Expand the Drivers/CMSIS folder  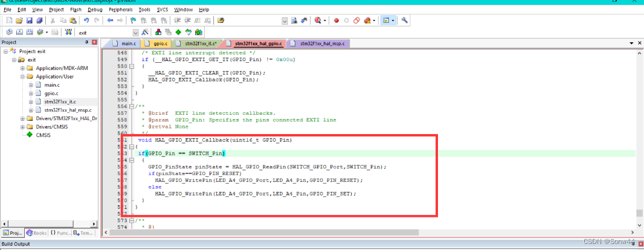(x=22, y=127)
